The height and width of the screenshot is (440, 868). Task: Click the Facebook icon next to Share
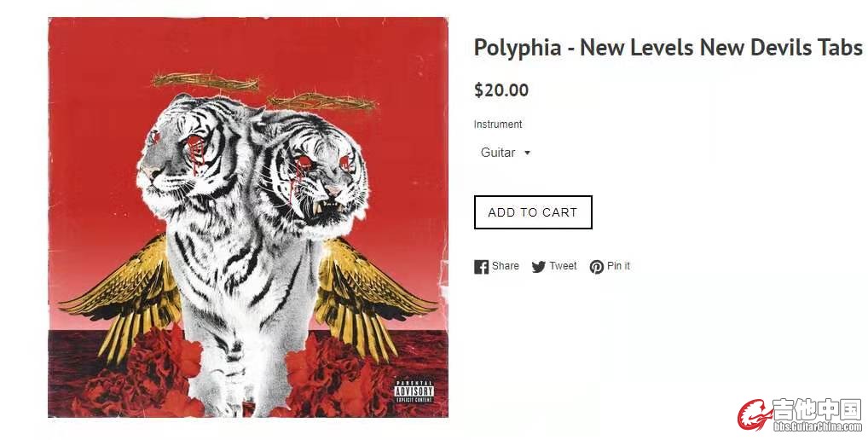click(x=481, y=267)
